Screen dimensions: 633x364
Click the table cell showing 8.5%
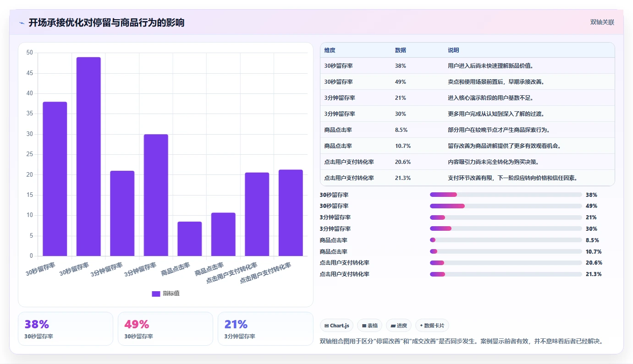[401, 130]
